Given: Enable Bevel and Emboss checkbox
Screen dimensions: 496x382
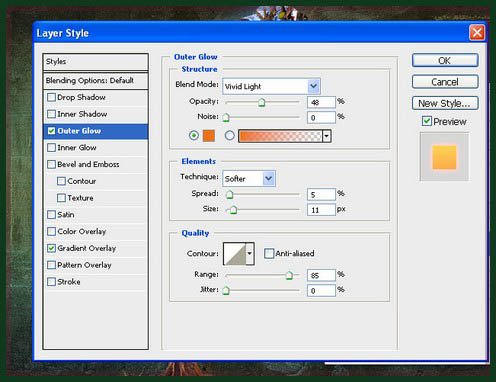Looking at the screenshot, I should pyautogui.click(x=51, y=164).
